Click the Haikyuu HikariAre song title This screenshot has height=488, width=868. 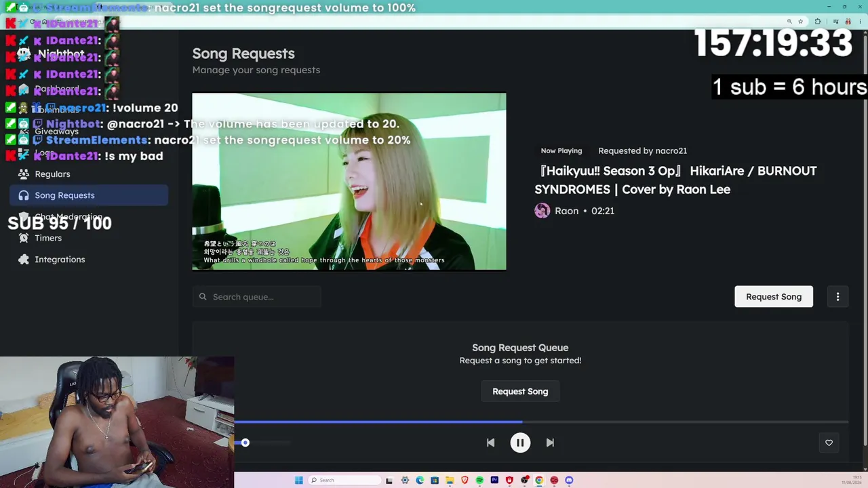pos(675,180)
